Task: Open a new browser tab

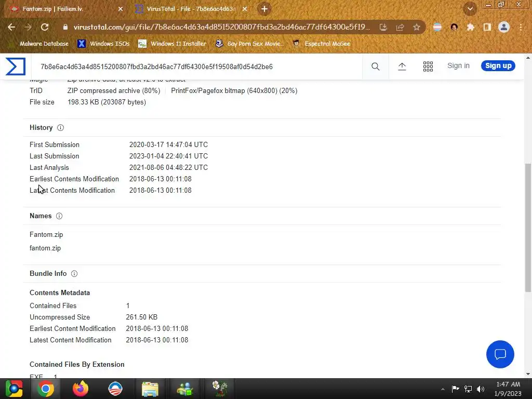Action: click(264, 9)
